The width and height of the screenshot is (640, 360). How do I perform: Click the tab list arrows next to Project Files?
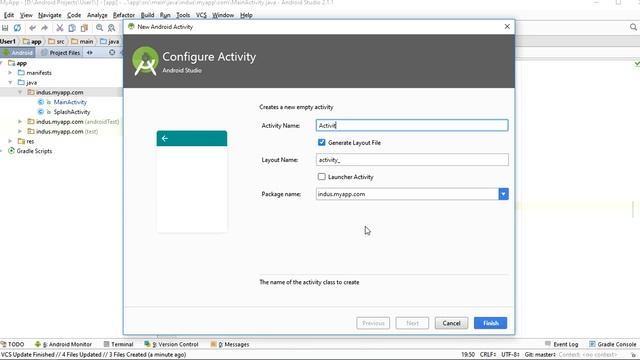click(89, 53)
